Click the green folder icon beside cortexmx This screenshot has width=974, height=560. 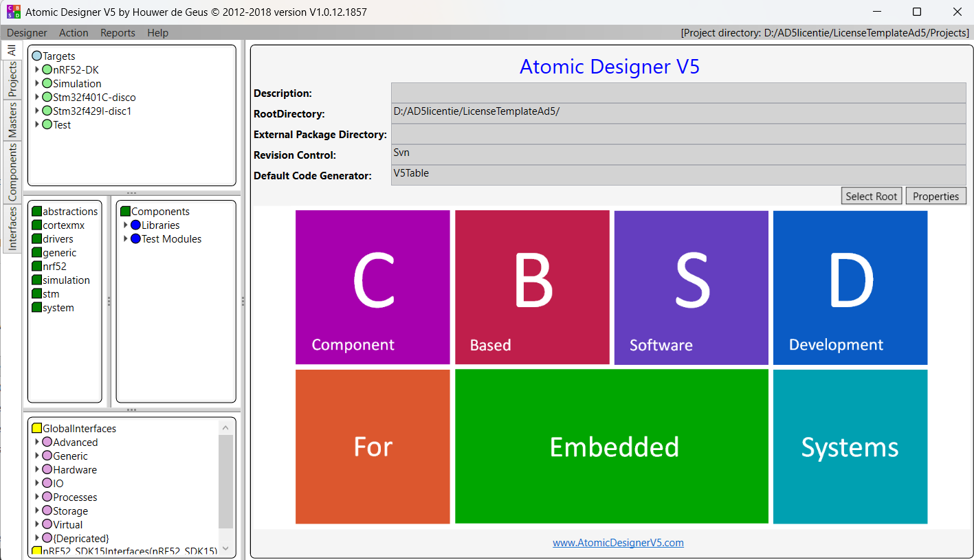pyautogui.click(x=37, y=225)
